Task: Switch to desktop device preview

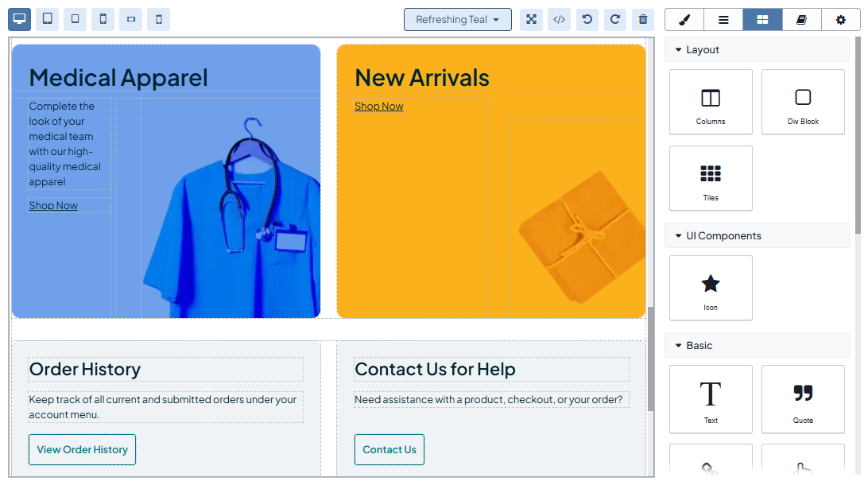Action: [20, 19]
